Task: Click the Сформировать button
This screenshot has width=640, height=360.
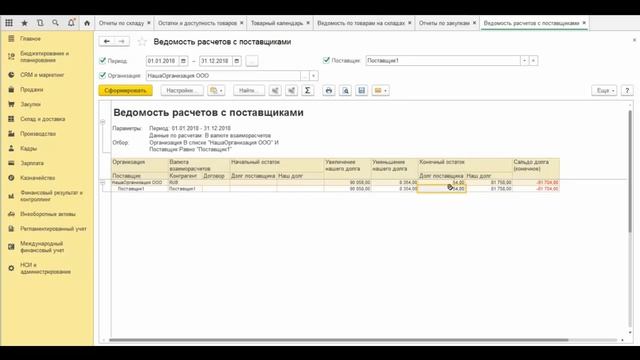Action: [125, 90]
